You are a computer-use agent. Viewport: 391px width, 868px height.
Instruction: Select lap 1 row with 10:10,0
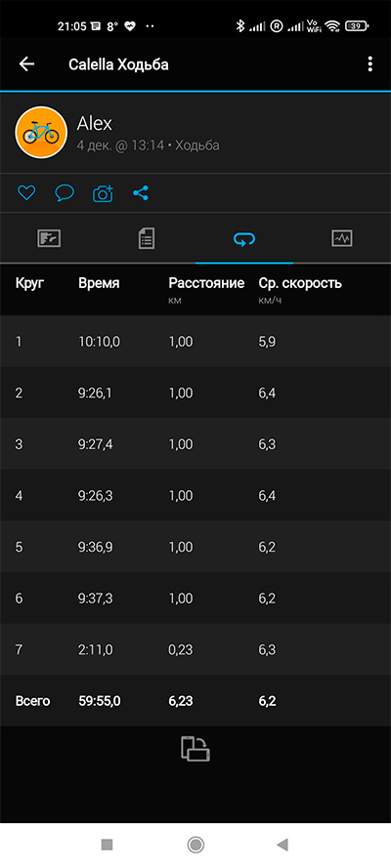point(195,341)
